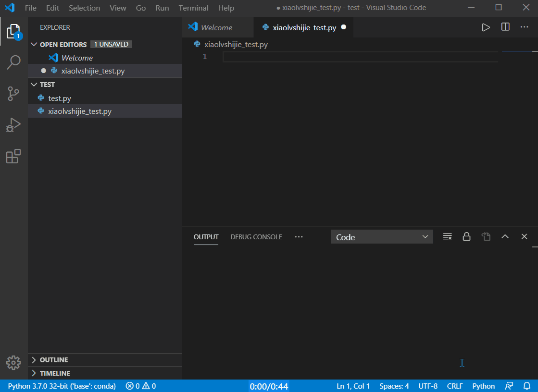Open the notifications bell icon

(527, 386)
